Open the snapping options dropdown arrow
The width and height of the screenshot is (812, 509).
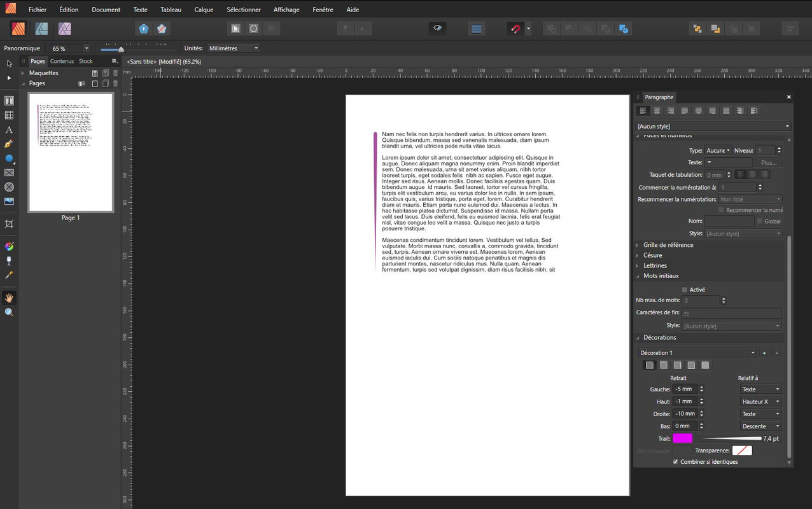tap(528, 29)
